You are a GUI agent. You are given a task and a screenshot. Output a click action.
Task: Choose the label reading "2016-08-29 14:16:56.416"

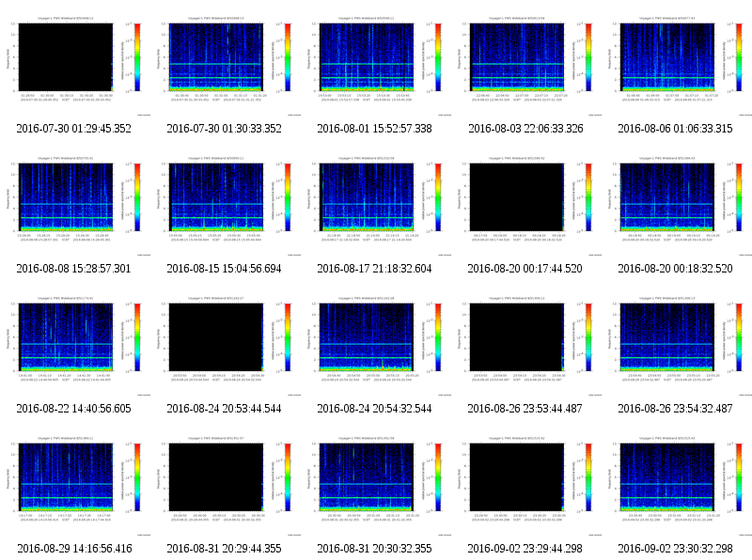[x=75, y=549]
